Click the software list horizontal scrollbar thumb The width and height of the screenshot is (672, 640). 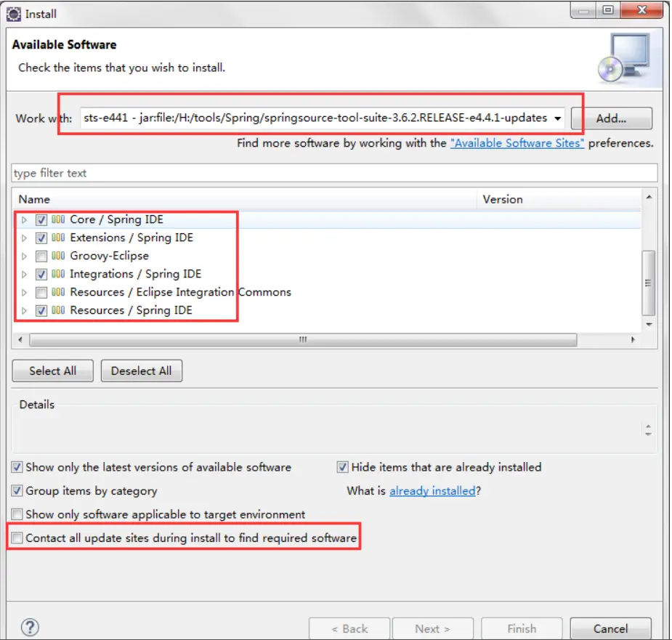(x=303, y=339)
